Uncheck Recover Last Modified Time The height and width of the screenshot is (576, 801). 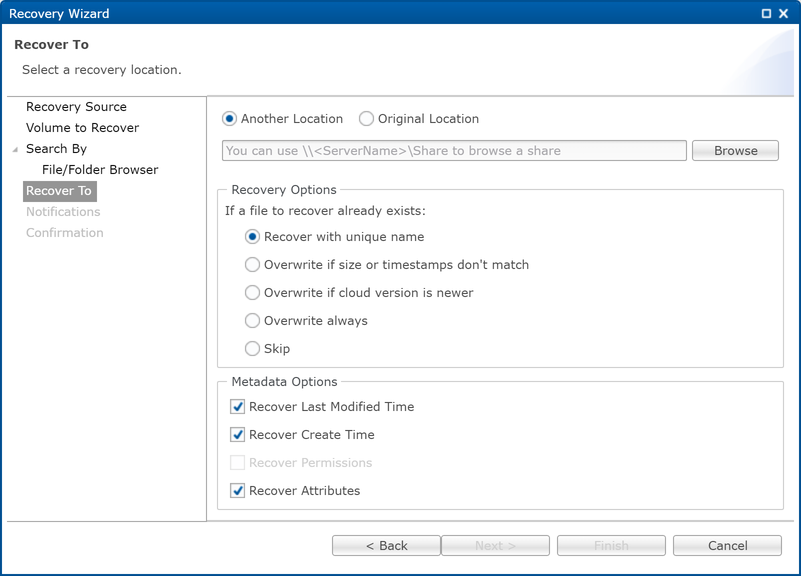(x=238, y=407)
